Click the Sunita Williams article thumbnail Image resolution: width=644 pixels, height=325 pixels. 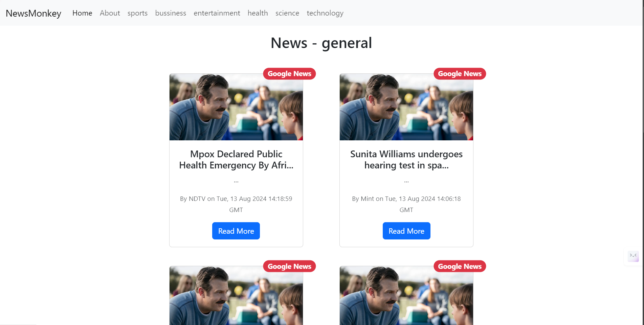(x=406, y=107)
